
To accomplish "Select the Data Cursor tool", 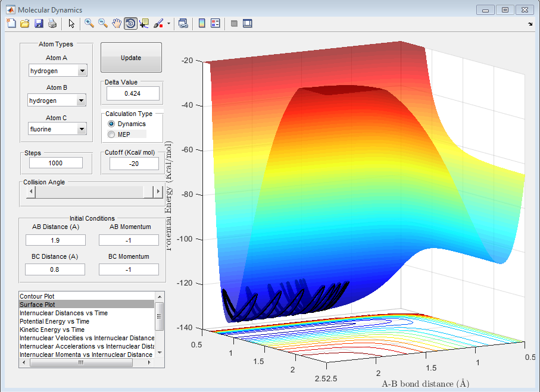I will (144, 23).
